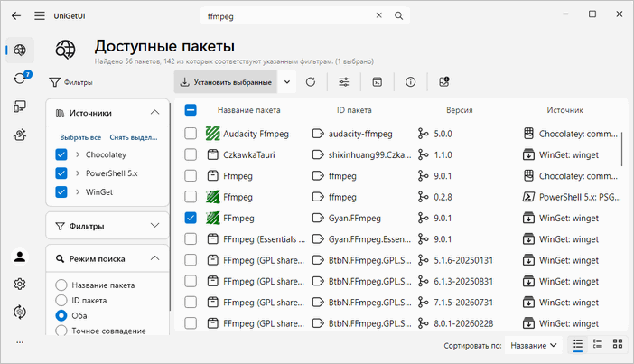Open Software Updates sidebar page

point(20,78)
